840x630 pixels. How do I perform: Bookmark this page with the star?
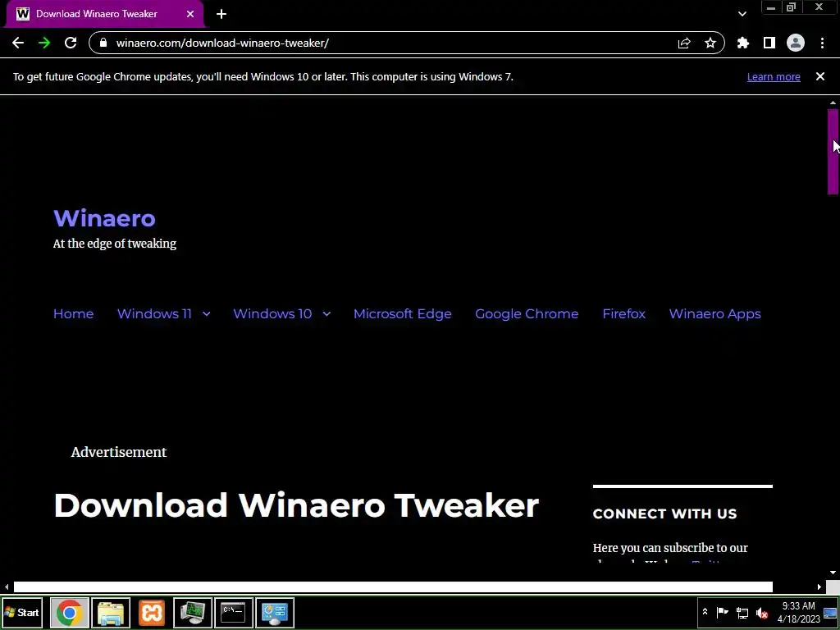[x=710, y=43]
